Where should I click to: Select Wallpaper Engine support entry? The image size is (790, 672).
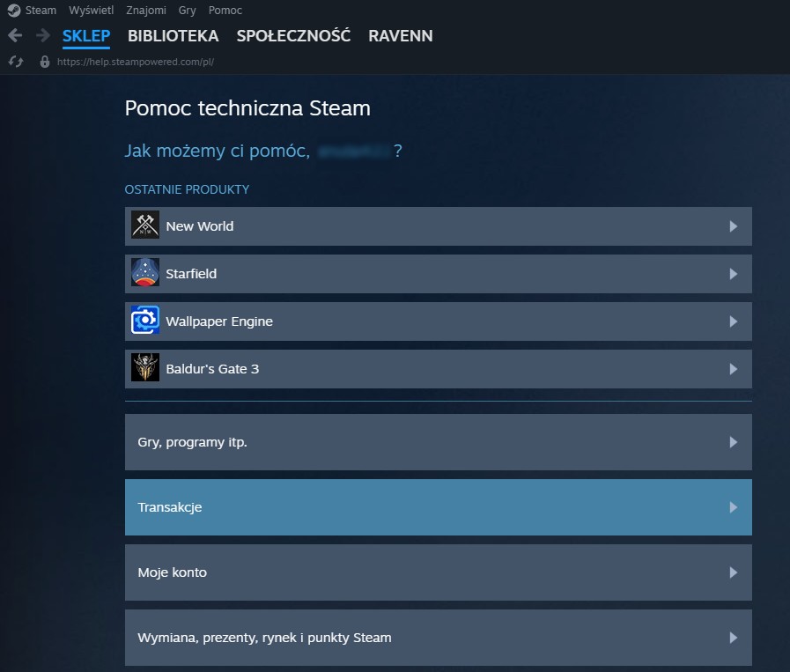click(x=439, y=321)
